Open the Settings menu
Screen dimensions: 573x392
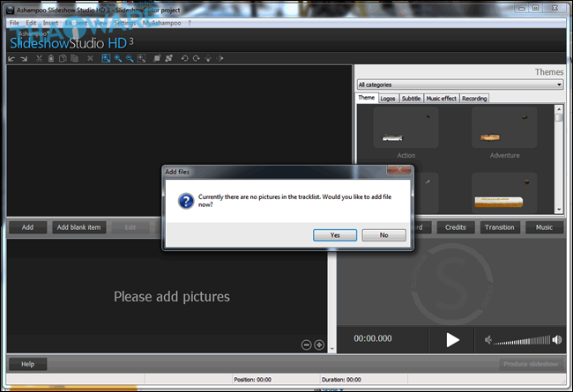coord(124,23)
